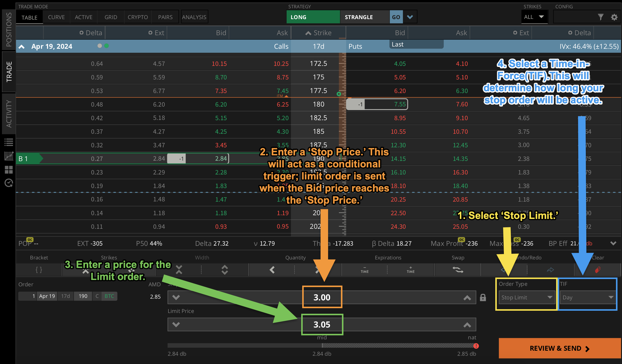Lock the Stop Price with the padlock icon
This screenshot has height=364, width=622.
pos(483,297)
